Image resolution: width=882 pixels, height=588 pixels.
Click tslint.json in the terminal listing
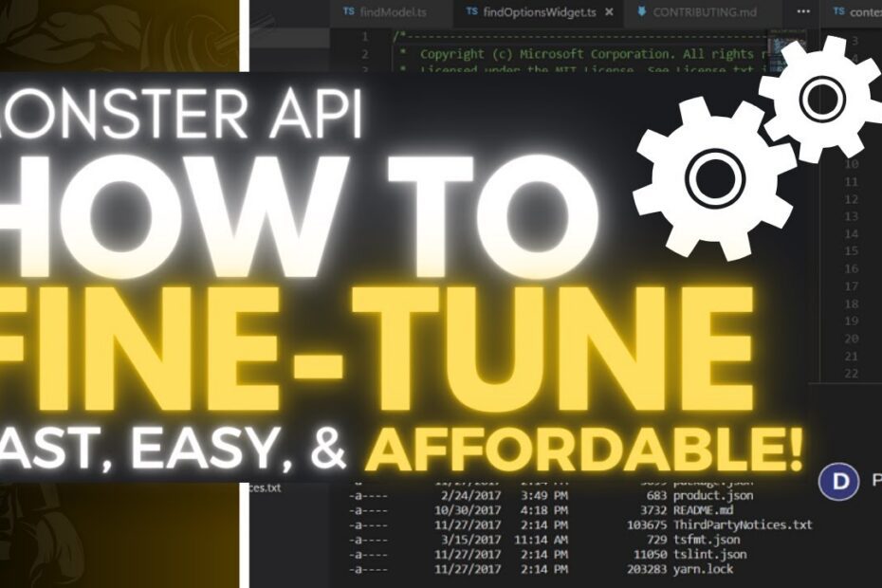point(710,554)
